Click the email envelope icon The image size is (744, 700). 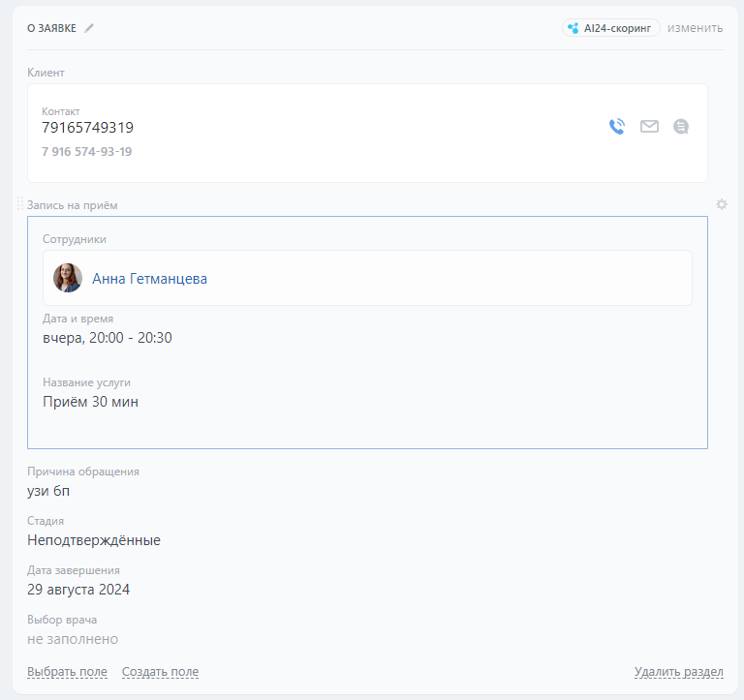(649, 126)
